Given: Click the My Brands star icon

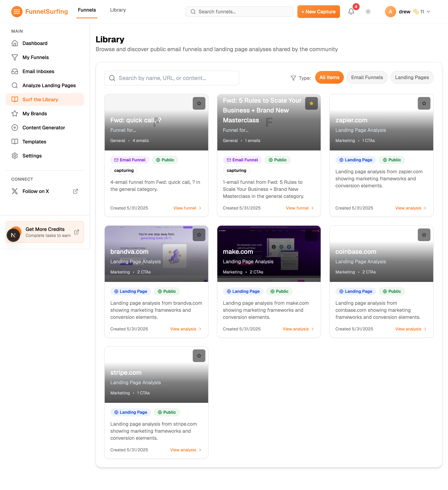Looking at the screenshot, I should [15, 114].
